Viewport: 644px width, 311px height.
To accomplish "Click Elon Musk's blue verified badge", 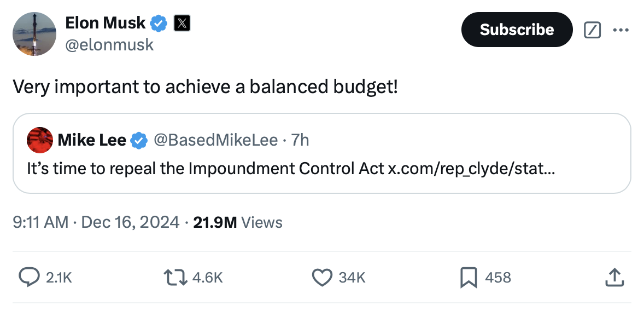I will 159,23.
